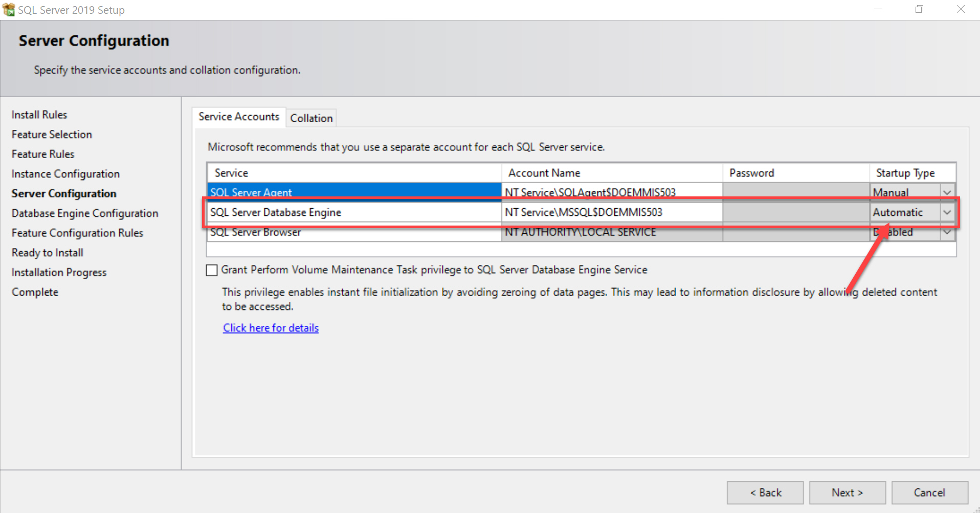Viewport: 980px width, 513px height.
Task: Select Database Engine Configuration in sidebar
Action: pyautogui.click(x=85, y=213)
